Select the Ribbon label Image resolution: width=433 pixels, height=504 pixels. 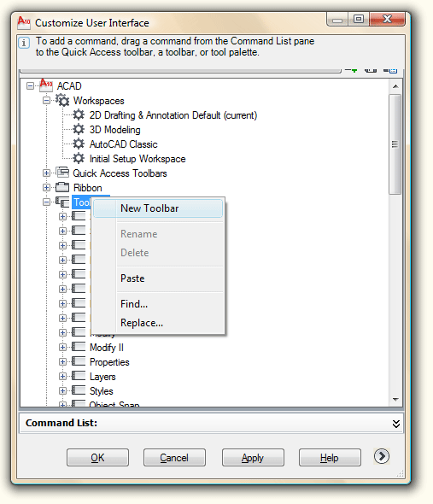tap(87, 188)
